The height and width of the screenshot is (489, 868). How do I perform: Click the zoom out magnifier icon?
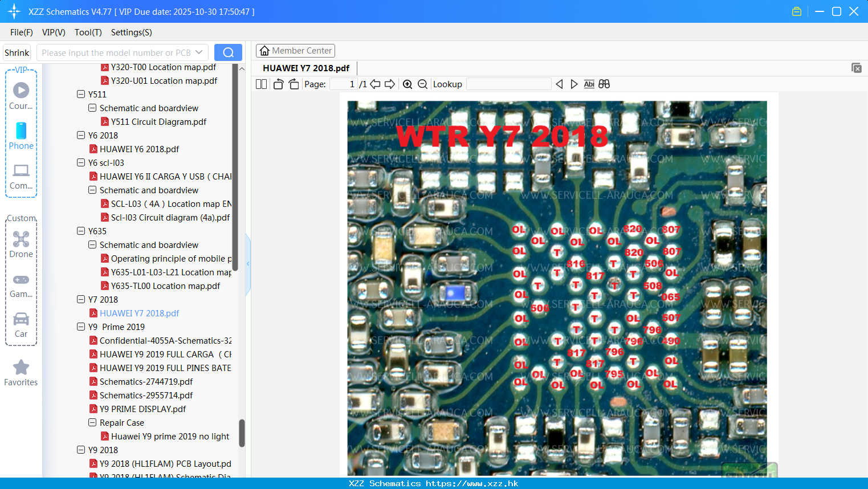coord(422,84)
